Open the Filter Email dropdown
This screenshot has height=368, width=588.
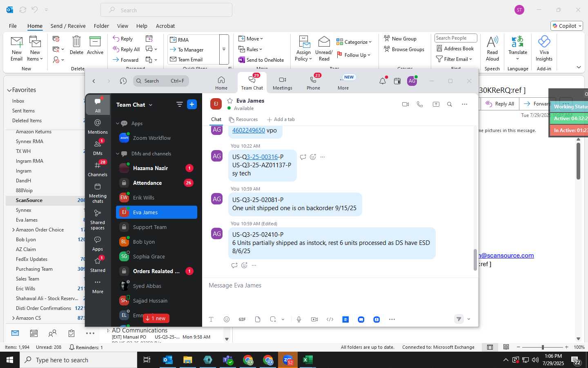[454, 59]
